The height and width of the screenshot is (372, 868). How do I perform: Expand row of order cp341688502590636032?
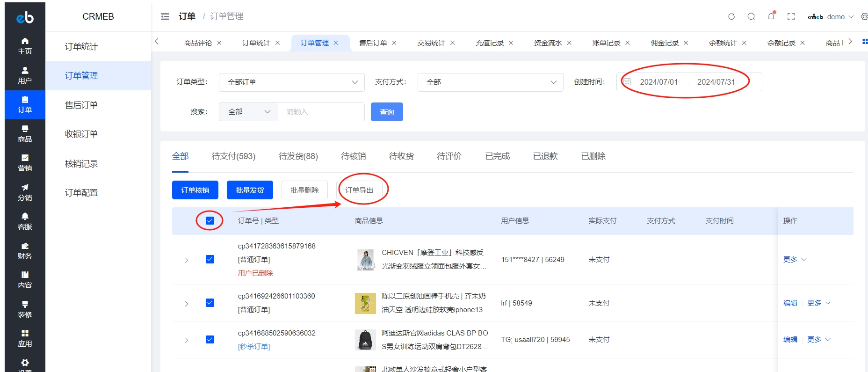click(186, 340)
